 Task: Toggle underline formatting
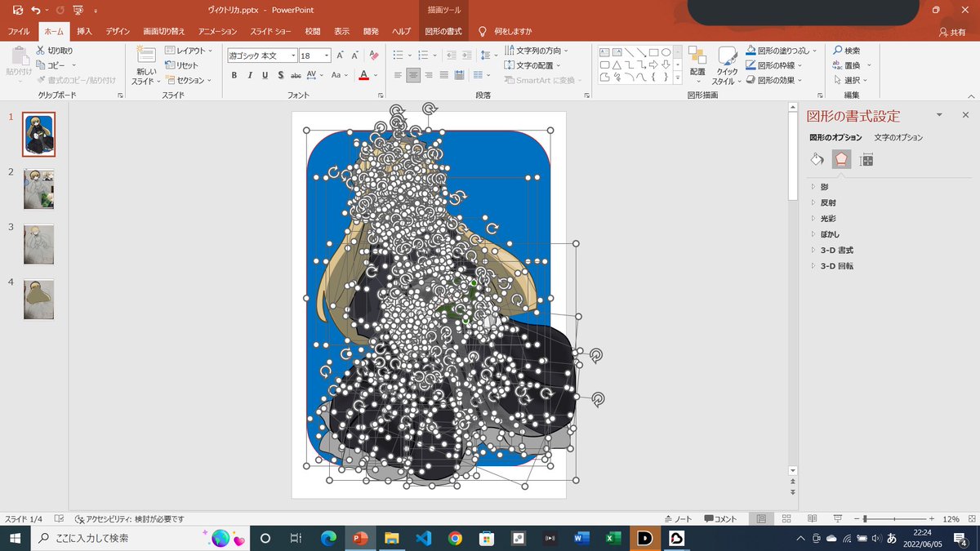pos(265,75)
